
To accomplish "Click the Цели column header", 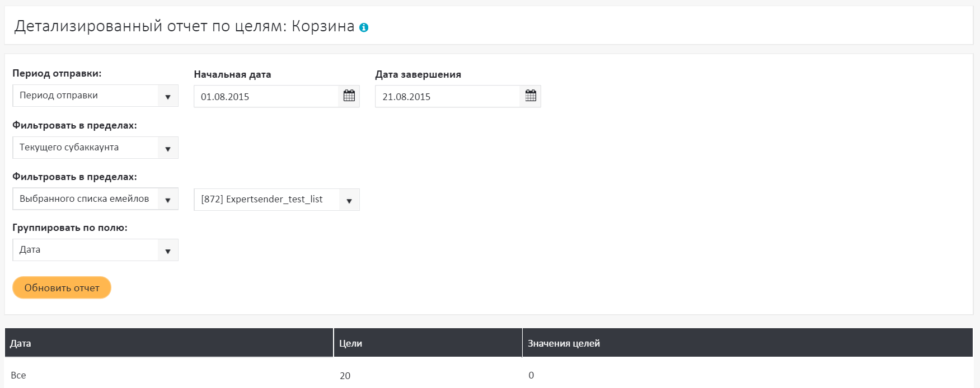I will click(x=351, y=343).
